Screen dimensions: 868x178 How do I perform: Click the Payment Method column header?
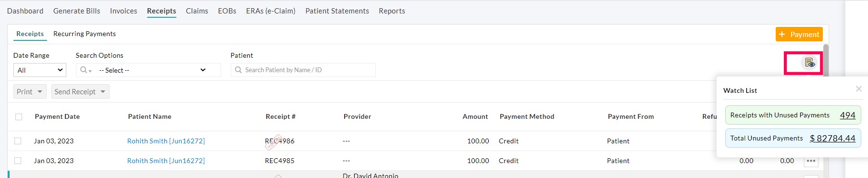527,116
